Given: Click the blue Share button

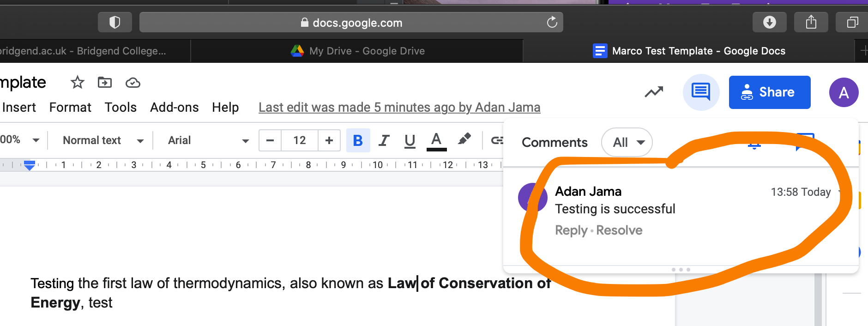Looking at the screenshot, I should tap(769, 92).
